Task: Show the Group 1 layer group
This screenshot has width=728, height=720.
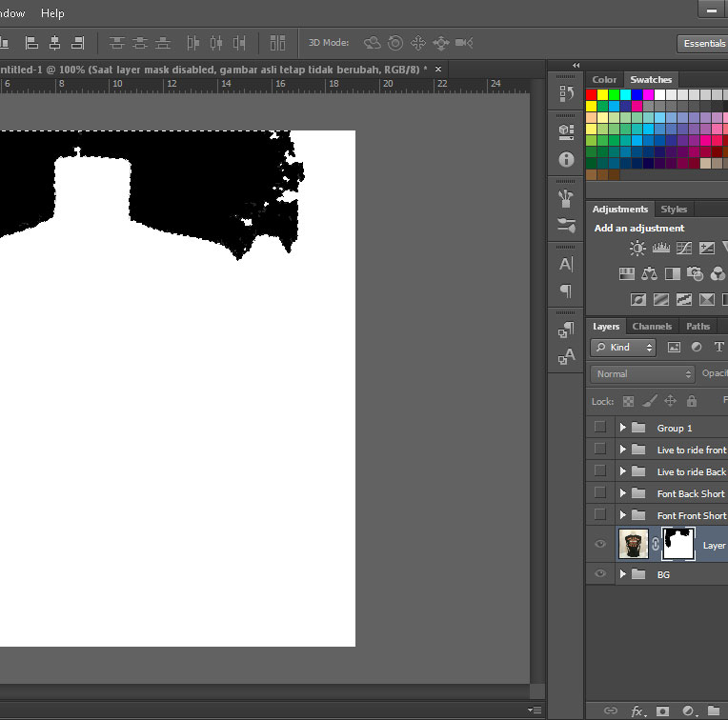Action: point(599,428)
